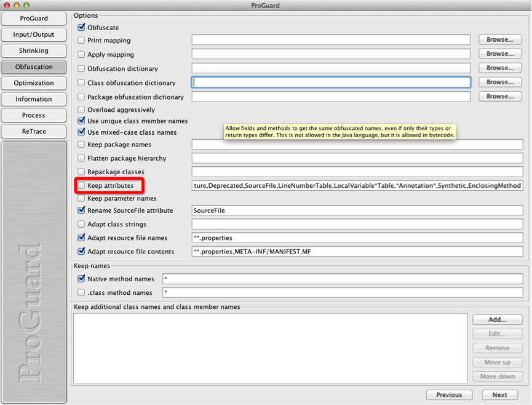Screen dimensions: 532x405
Task: Tick the Repackage classes checkbox
Action: click(81, 172)
